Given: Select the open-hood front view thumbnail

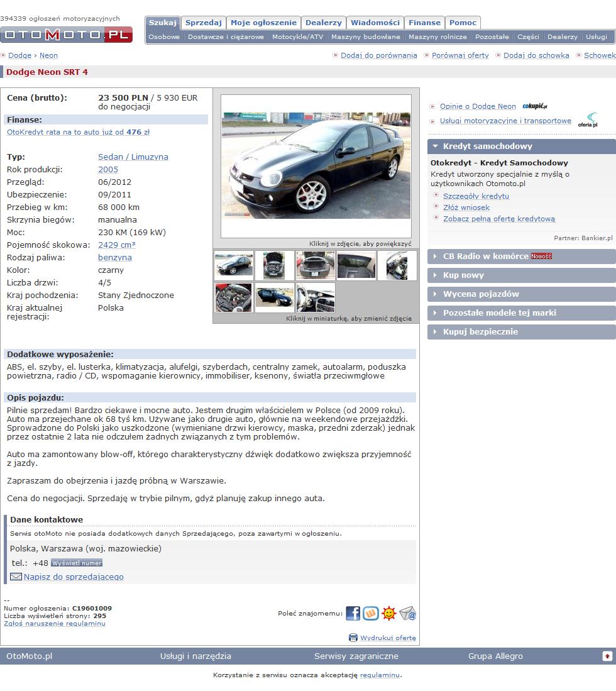Looking at the screenshot, I should pyautogui.click(x=275, y=266).
